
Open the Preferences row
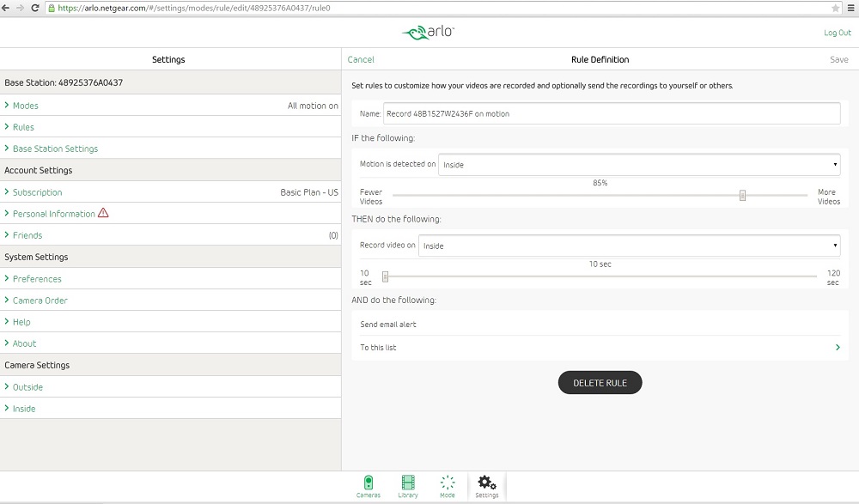coord(170,279)
